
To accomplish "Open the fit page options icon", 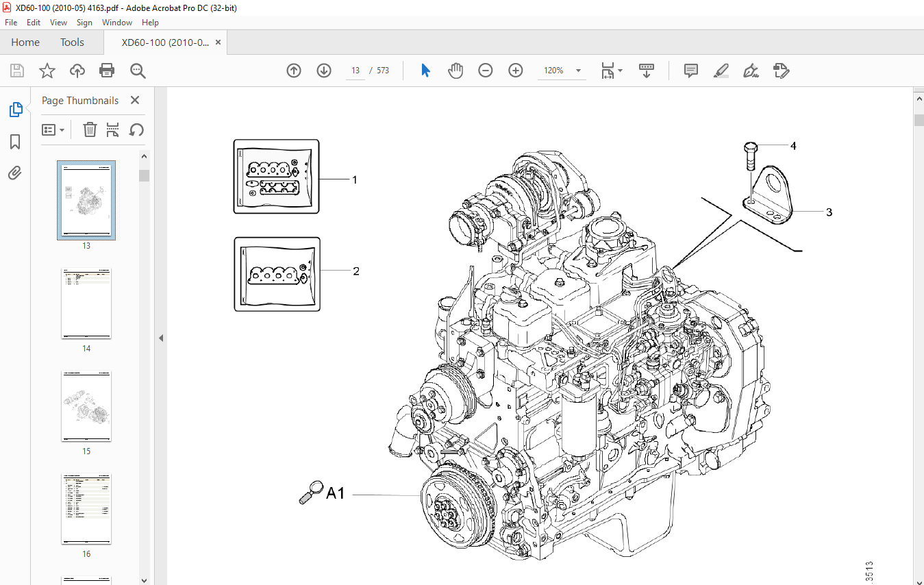I will [607, 71].
